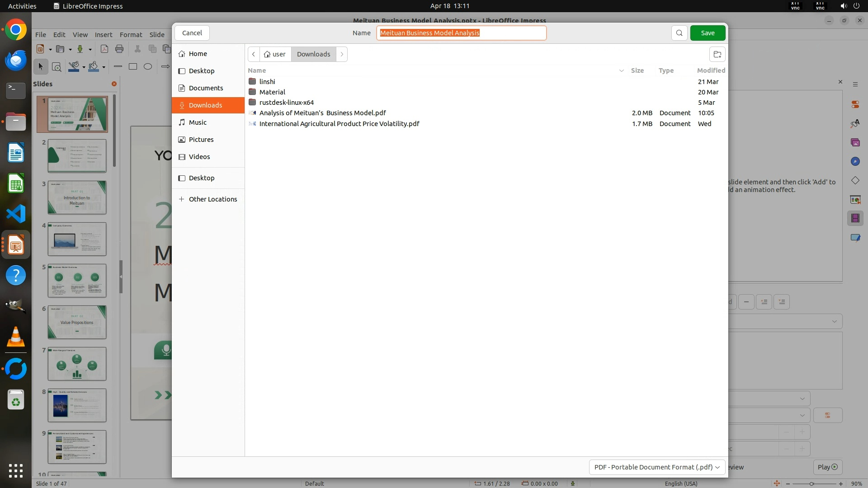Screen dimensions: 868x488
Task: Click the Print toolbar icon
Action: (119, 49)
